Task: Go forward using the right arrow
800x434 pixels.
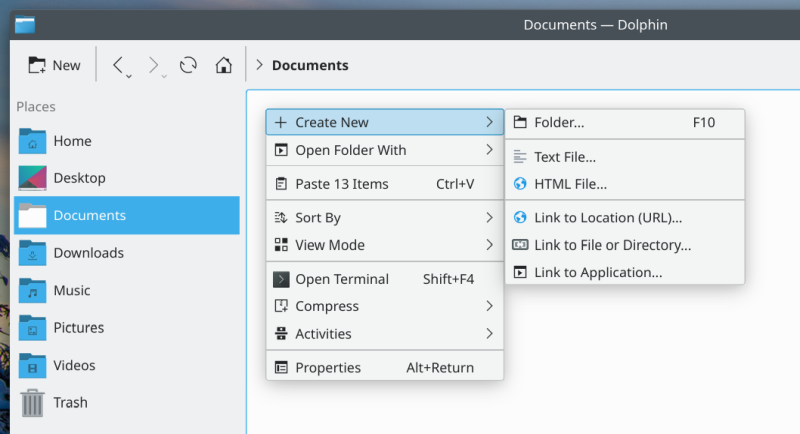Action: tap(153, 65)
